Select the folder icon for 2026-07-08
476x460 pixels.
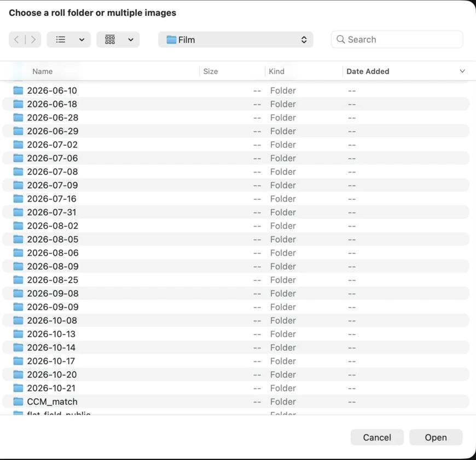(x=18, y=171)
